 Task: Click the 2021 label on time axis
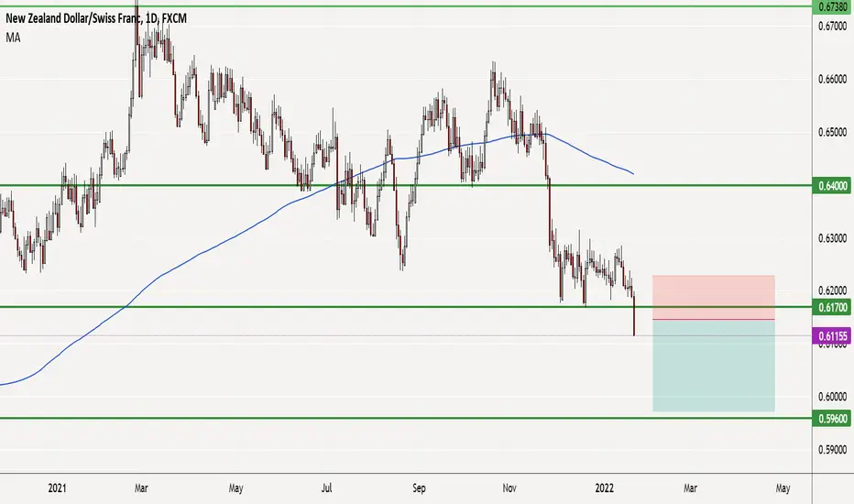click(57, 488)
